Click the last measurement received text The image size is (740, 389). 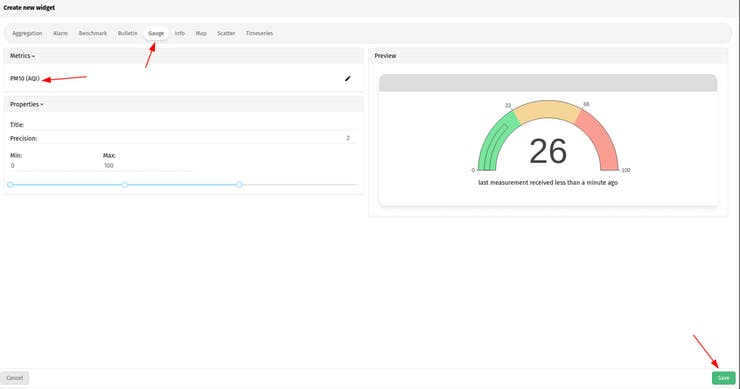[548, 183]
